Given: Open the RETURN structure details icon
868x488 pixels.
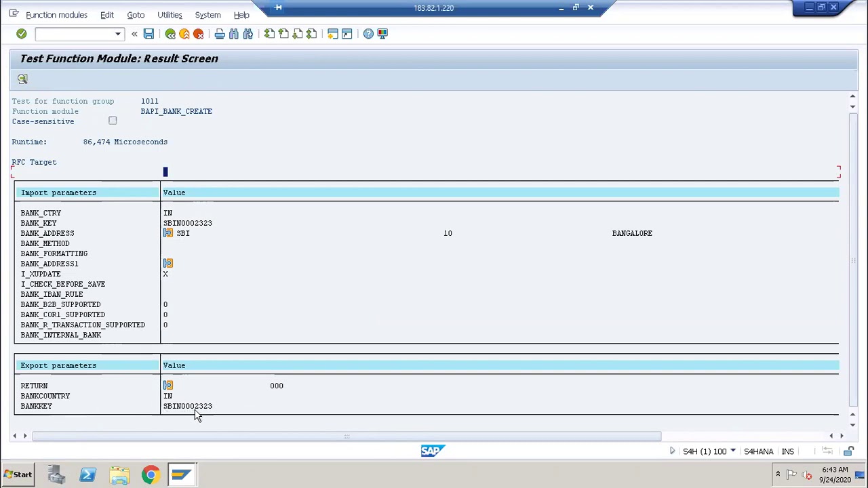Looking at the screenshot, I should pyautogui.click(x=167, y=386).
